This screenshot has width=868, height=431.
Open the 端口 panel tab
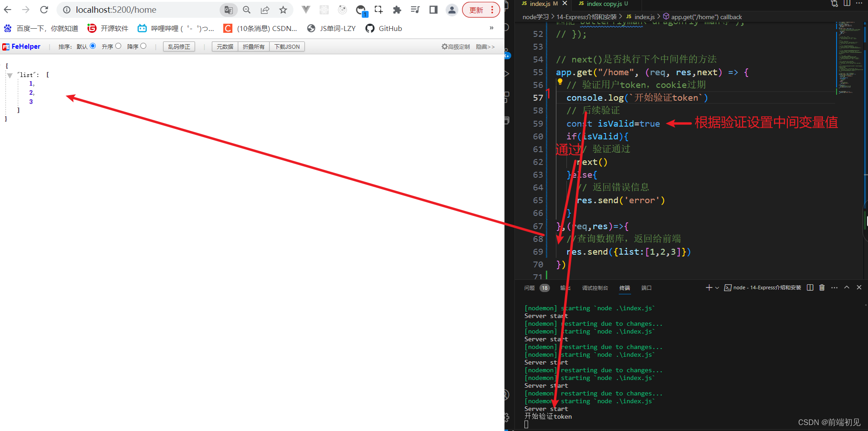tap(647, 288)
